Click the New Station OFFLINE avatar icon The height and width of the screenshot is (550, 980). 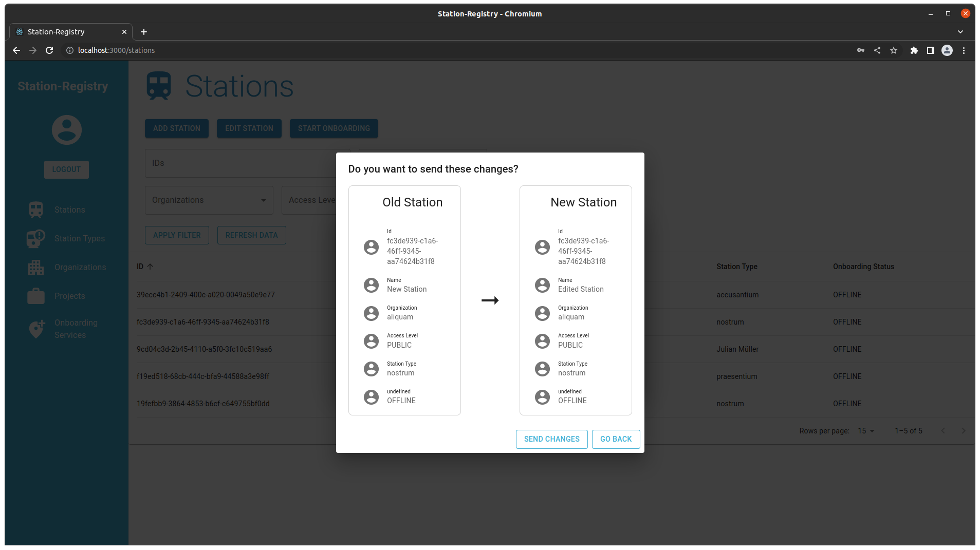pos(542,396)
